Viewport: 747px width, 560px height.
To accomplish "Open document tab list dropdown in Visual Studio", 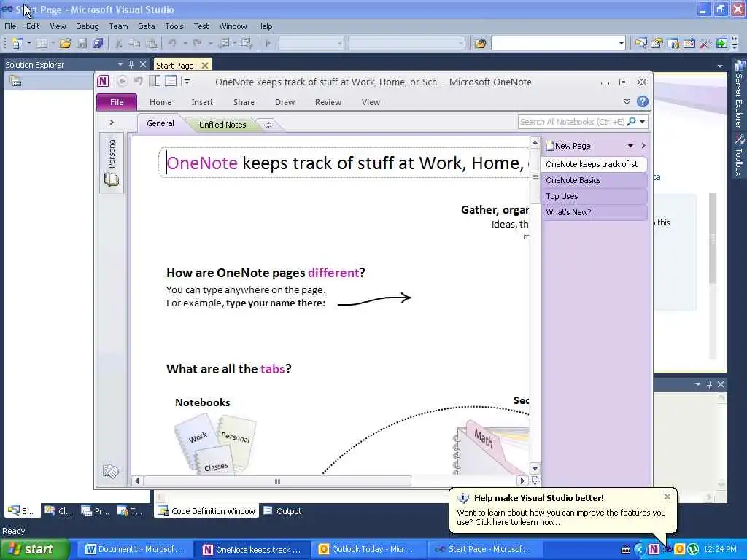I will 720,66.
